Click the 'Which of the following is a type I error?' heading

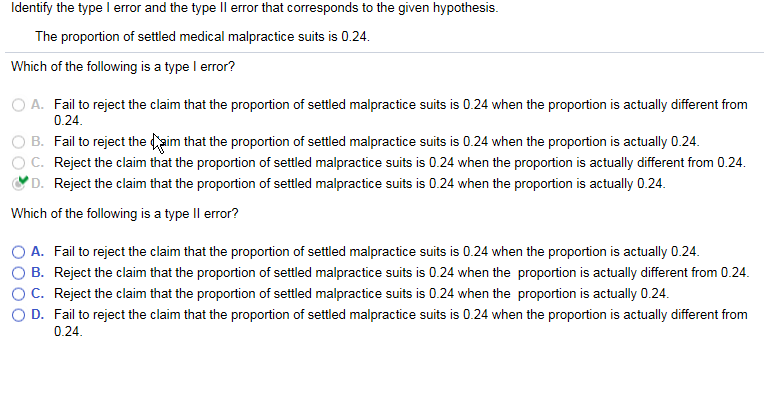point(123,66)
